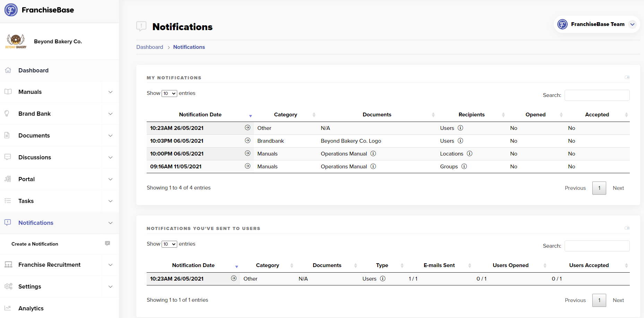The width and height of the screenshot is (644, 318).
Task: Open the sent notification 10:23AM arrow icon
Action: coord(234,278)
